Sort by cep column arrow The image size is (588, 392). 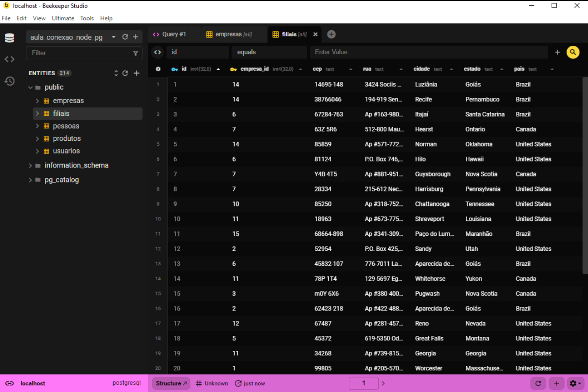tap(351, 69)
